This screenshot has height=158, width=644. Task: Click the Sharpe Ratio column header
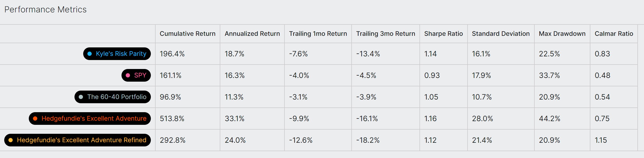click(x=444, y=34)
